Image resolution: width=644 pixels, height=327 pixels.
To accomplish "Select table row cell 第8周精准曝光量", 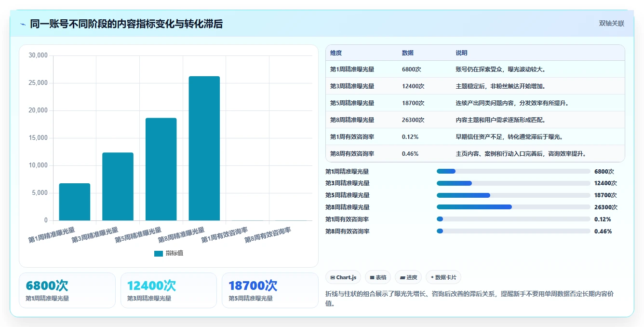I will click(x=352, y=120).
